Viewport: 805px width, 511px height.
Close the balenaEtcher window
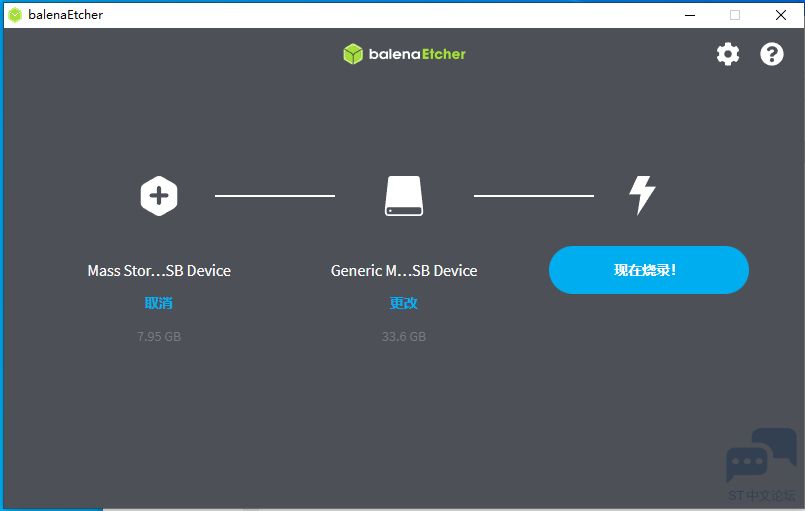coord(781,15)
